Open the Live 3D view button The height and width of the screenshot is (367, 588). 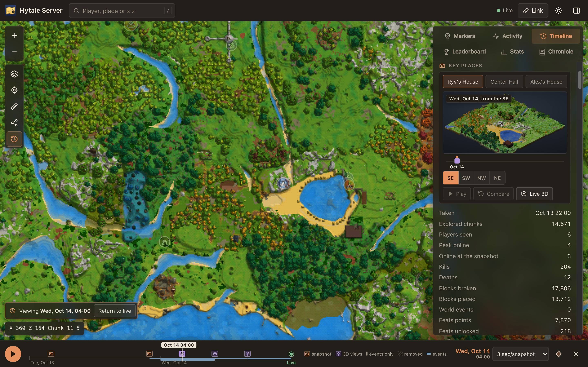click(x=534, y=194)
